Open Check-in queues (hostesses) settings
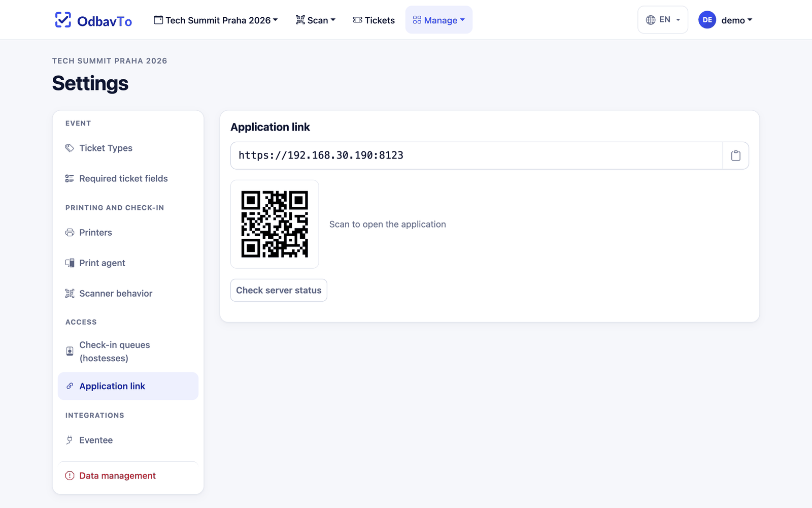Image resolution: width=812 pixels, height=508 pixels. (128, 352)
